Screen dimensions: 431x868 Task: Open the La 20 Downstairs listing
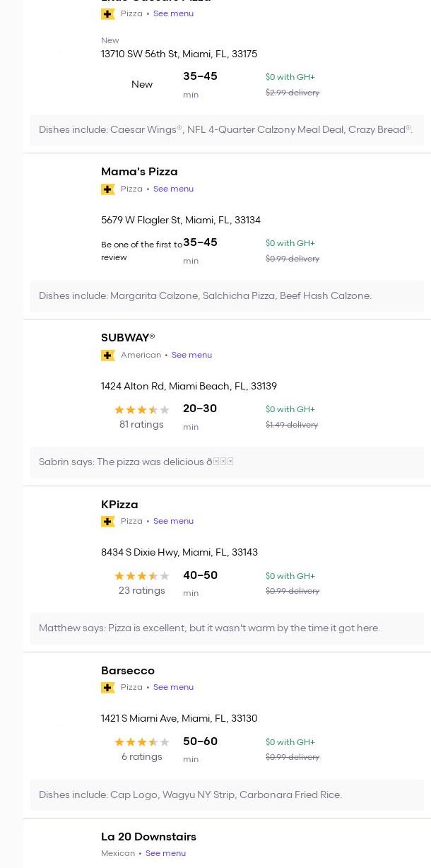point(148,837)
